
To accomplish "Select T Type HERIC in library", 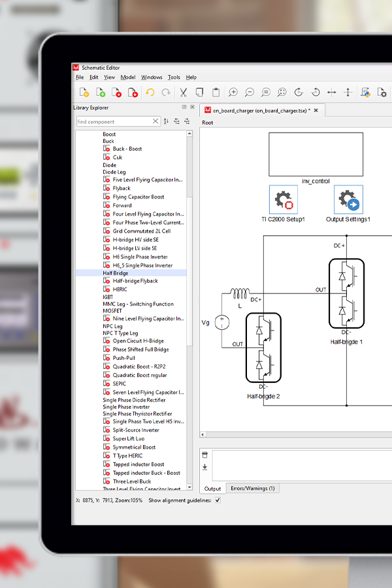I will click(x=127, y=455).
